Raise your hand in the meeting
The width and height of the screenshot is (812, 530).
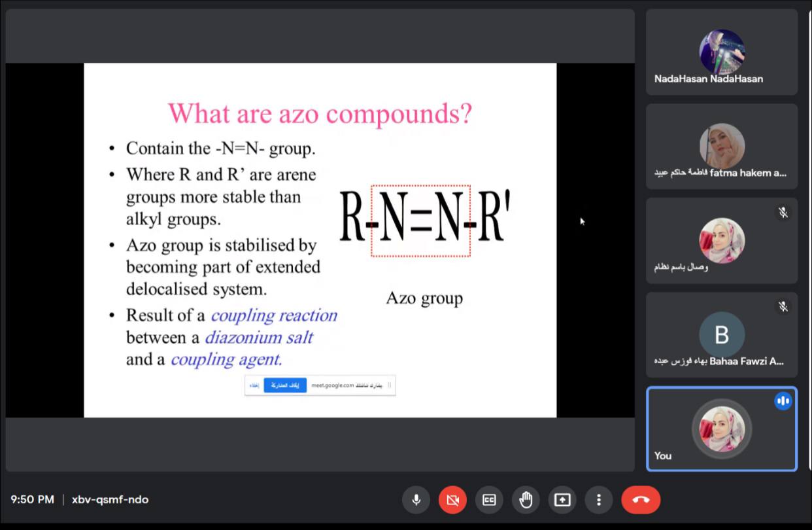(526, 500)
